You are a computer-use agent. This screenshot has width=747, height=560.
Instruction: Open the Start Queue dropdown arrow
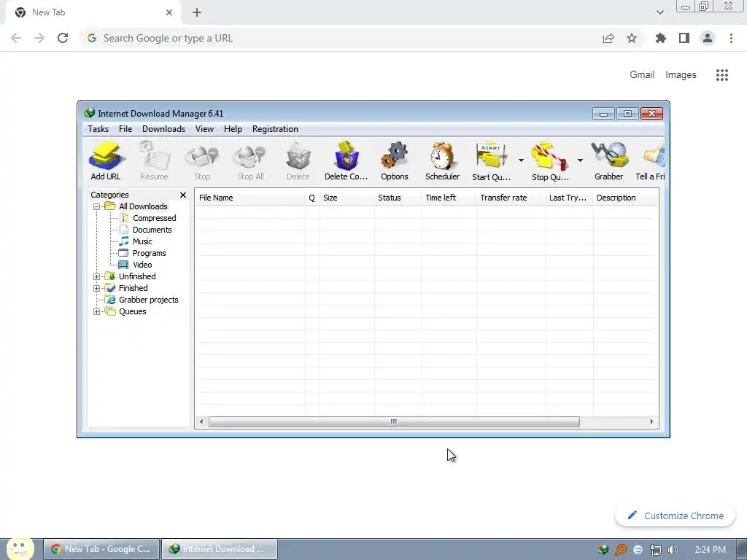[x=521, y=160]
